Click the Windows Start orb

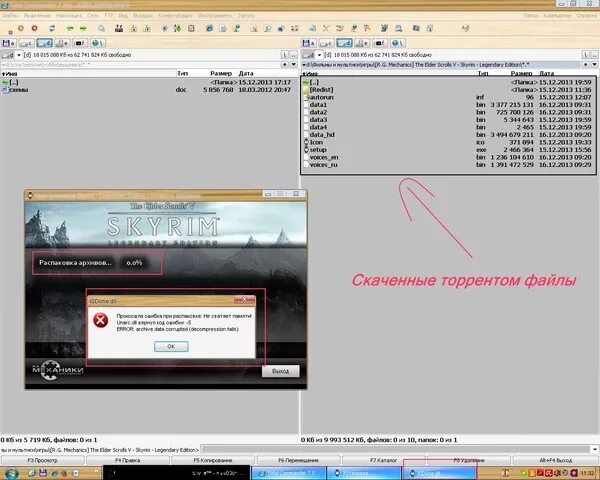click(x=11, y=473)
